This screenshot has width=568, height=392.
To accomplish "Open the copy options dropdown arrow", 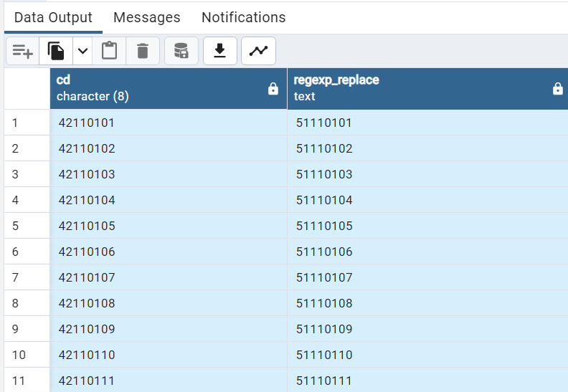I will coord(82,51).
